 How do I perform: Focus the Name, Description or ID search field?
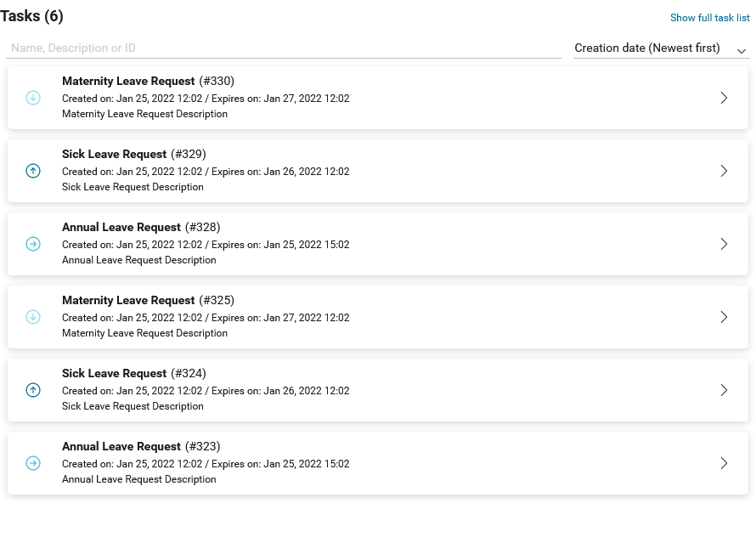[x=284, y=48]
